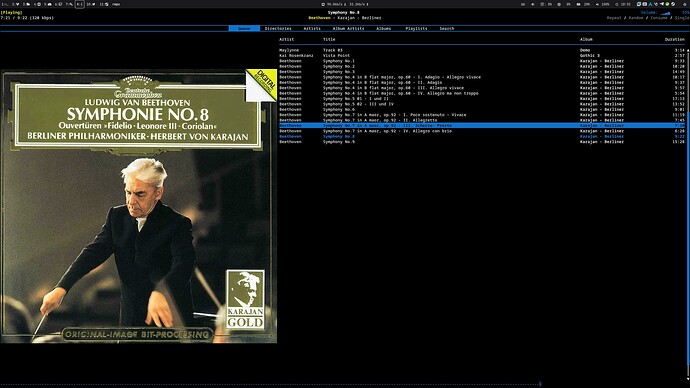Image resolution: width=690 pixels, height=388 pixels.
Task: Switch to the Queue tab
Action: point(244,29)
